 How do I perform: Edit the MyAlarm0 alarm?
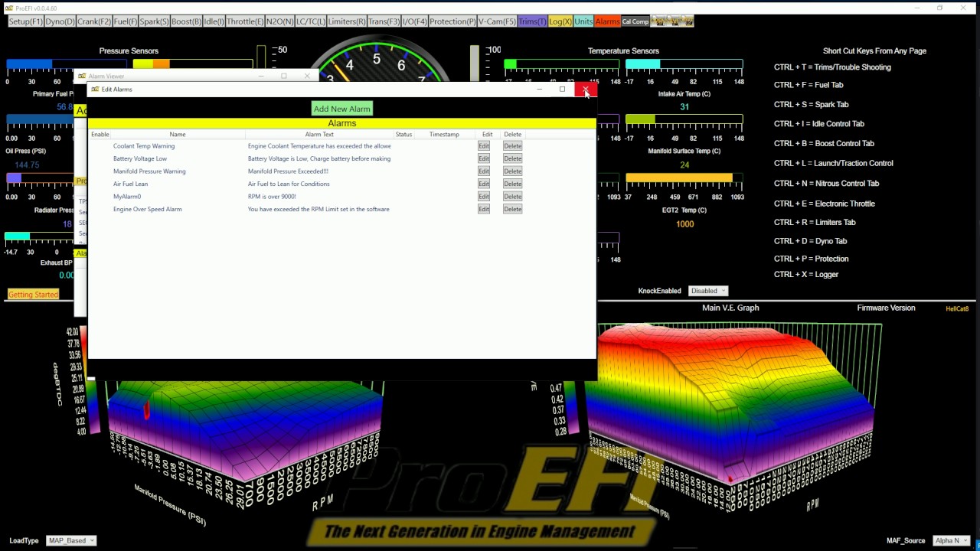[483, 197]
